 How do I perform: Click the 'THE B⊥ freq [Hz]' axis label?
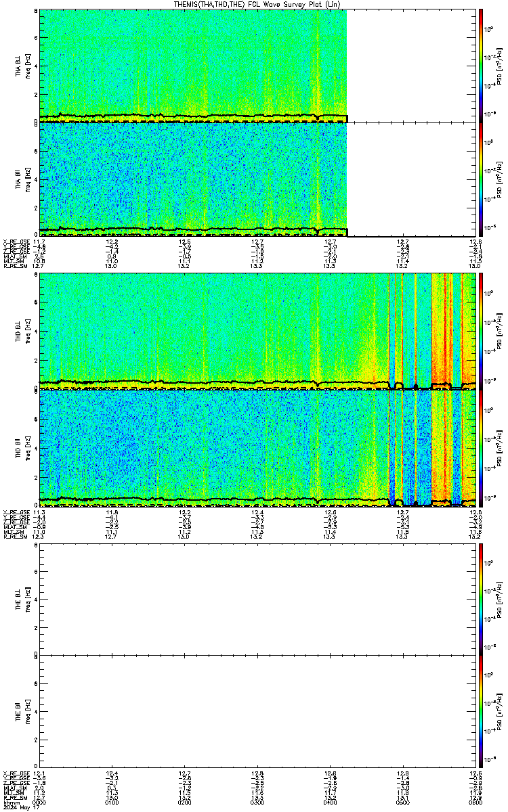coord(22,600)
